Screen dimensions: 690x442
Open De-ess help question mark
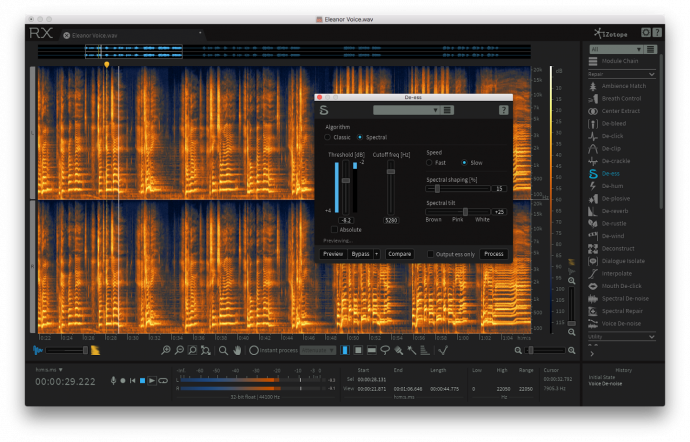tap(503, 110)
